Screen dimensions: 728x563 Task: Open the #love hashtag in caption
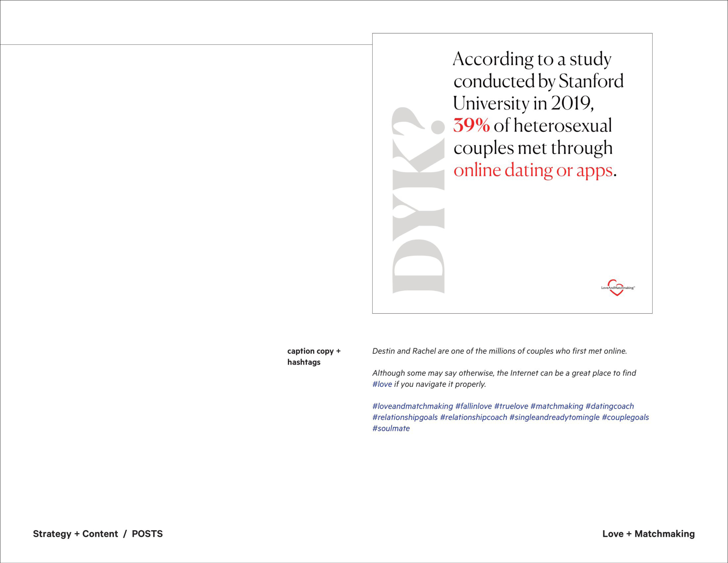tap(382, 384)
